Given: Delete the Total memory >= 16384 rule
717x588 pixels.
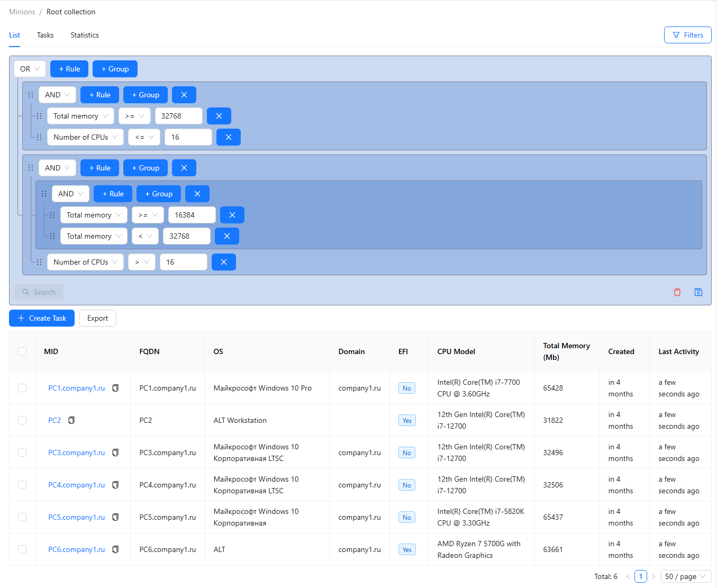Looking at the screenshot, I should [x=232, y=215].
